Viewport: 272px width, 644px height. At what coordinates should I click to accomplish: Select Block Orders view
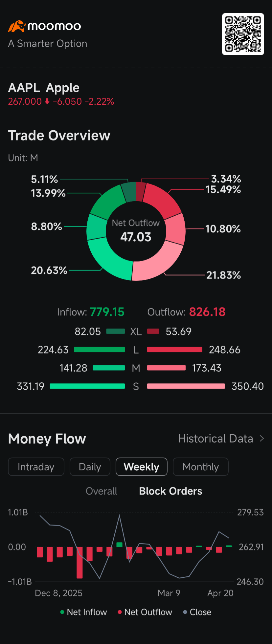[170, 491]
